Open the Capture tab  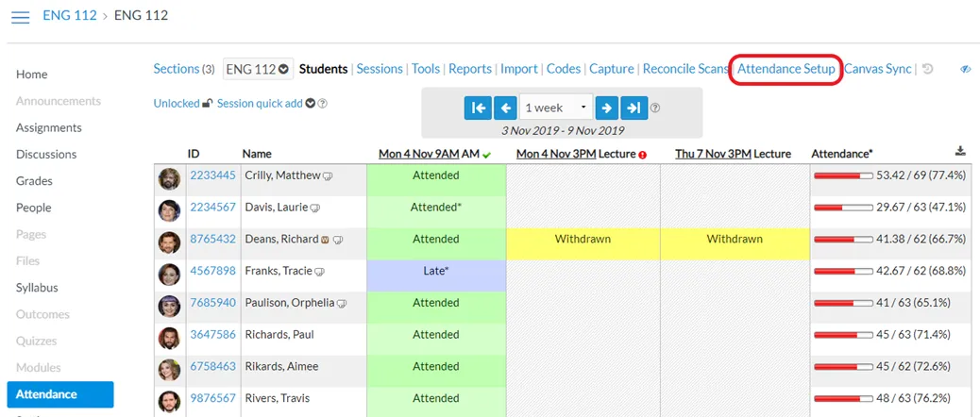click(x=611, y=69)
